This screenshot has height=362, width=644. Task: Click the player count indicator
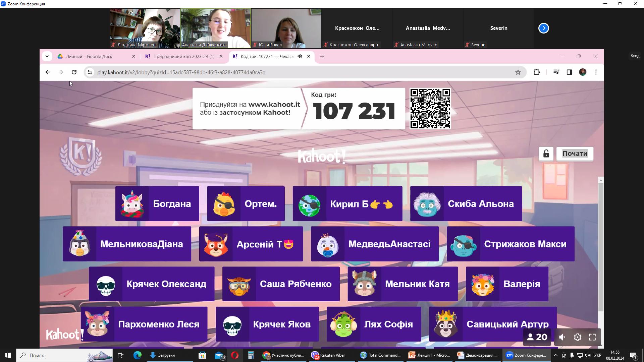coord(537,337)
